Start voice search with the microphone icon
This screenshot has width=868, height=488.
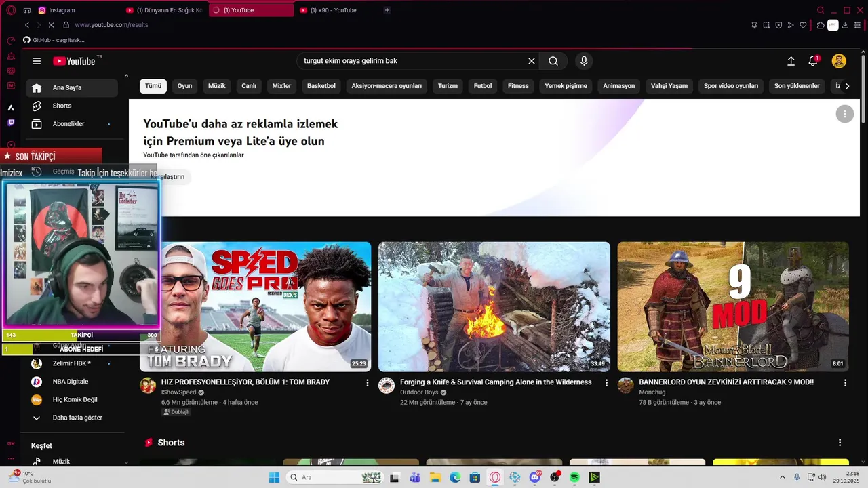(x=584, y=61)
